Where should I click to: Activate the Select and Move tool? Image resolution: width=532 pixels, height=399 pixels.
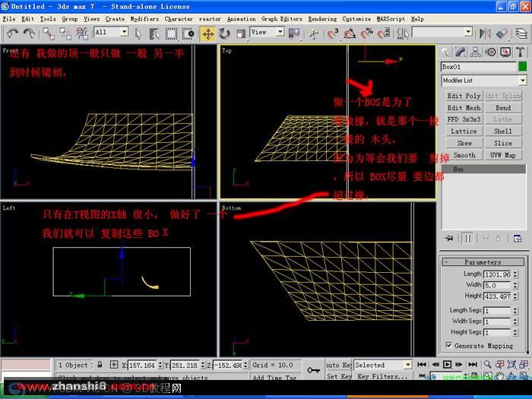pos(208,34)
